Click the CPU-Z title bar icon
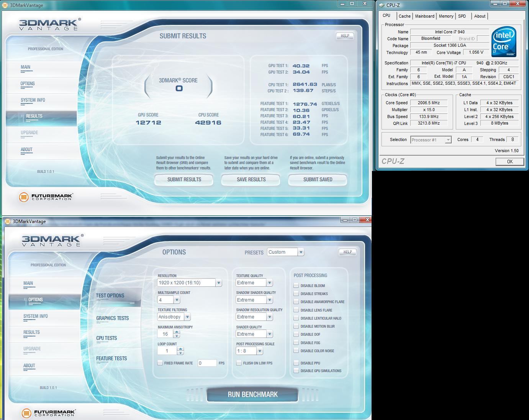529x420 pixels. coord(382,5)
